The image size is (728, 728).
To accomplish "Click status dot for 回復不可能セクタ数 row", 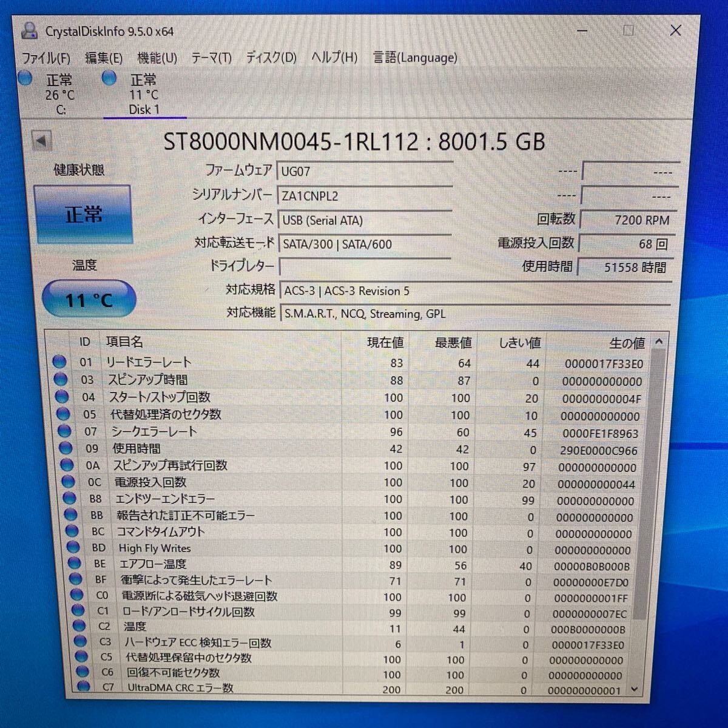I will (x=84, y=672).
